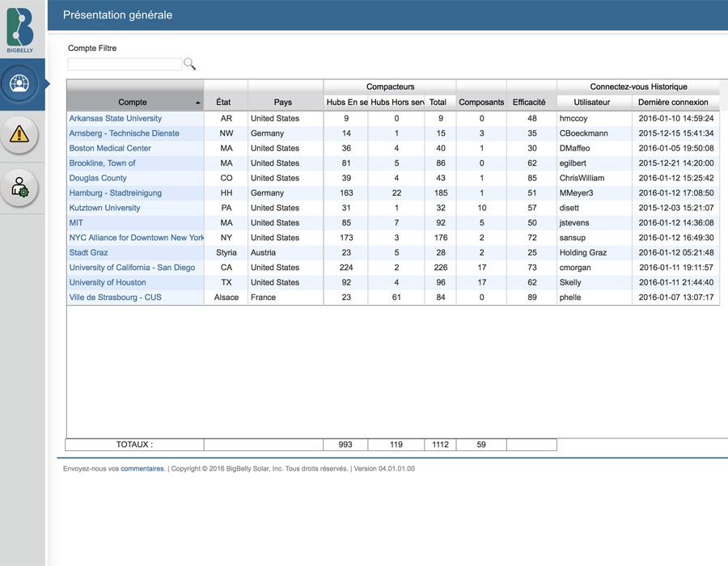Sort by the Utilisateur column header
The width and height of the screenshot is (728, 566).
tap(592, 102)
